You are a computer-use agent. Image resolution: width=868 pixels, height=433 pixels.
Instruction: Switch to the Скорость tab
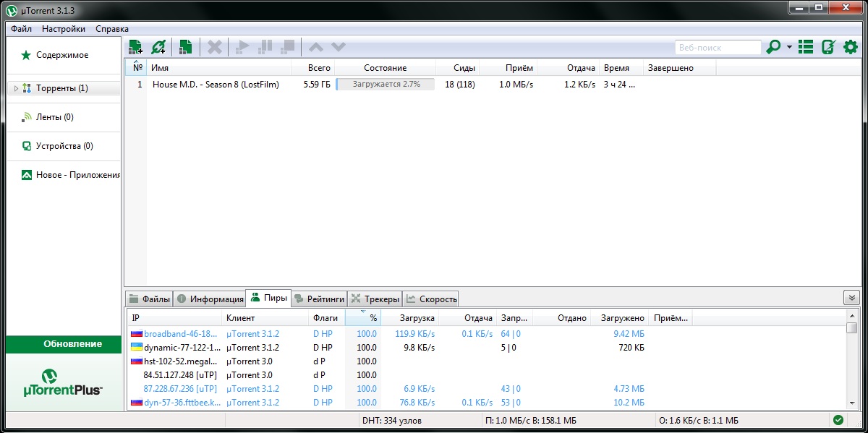pyautogui.click(x=430, y=299)
